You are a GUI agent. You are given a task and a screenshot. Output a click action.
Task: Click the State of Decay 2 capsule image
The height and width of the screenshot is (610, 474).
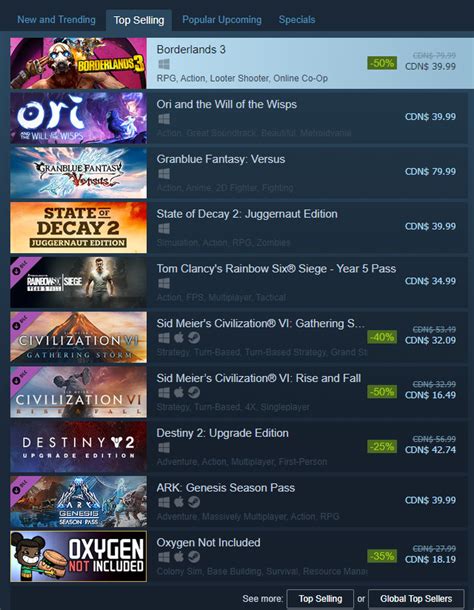(x=79, y=228)
